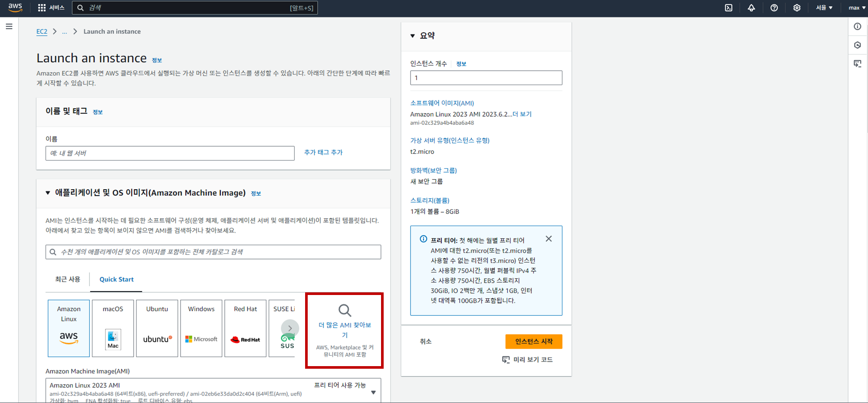
Task: Click the number of instances field
Action: (x=486, y=78)
